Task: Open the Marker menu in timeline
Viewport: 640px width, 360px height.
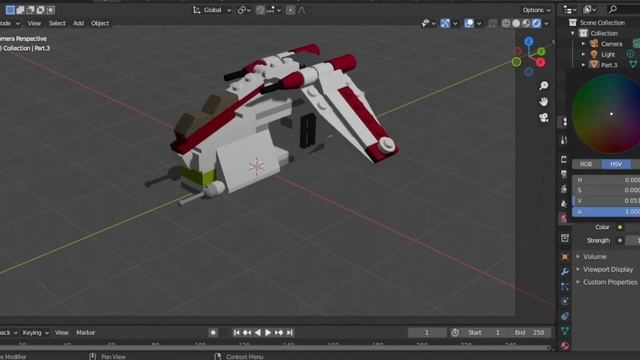Action: pos(85,333)
